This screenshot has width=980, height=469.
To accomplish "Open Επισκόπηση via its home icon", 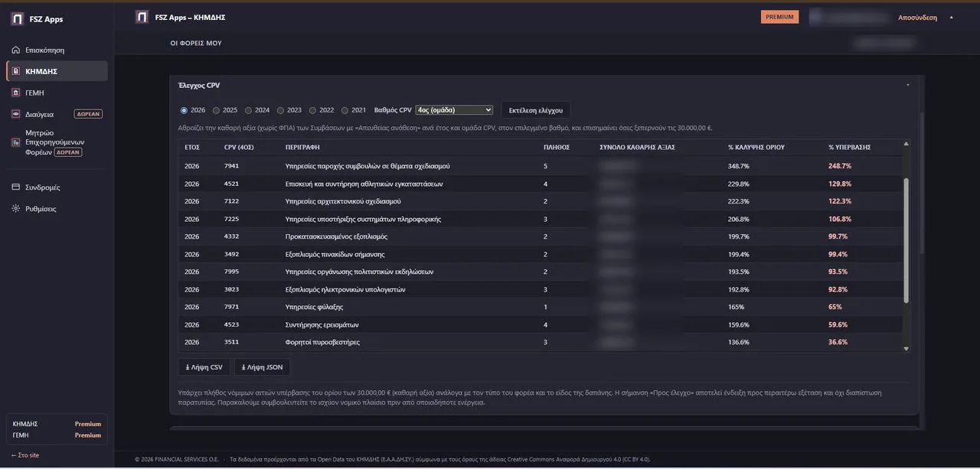I will click(16, 50).
